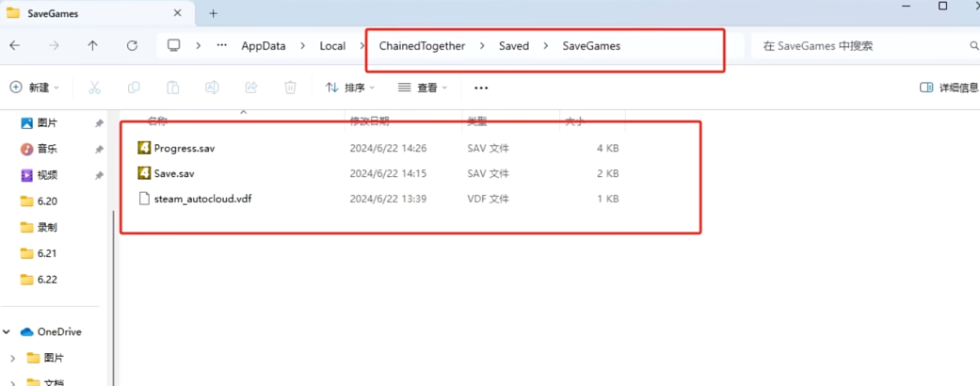Click the Paste clipboard icon
980x386 pixels.
[x=173, y=88]
